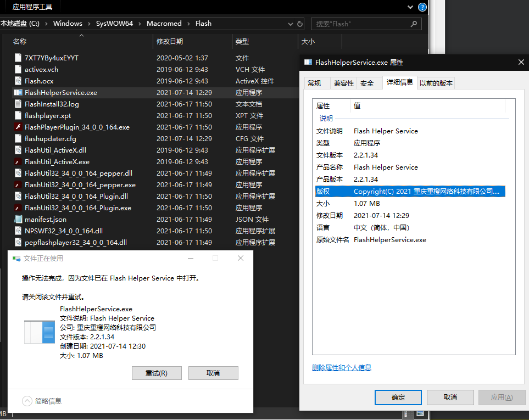Open the 以前的版本 tab

point(436,83)
